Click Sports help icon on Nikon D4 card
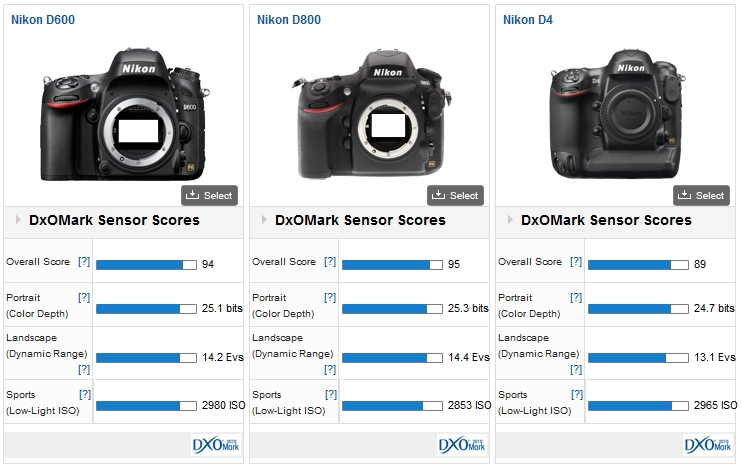Viewport: 742px width, 468px height. 576,395
